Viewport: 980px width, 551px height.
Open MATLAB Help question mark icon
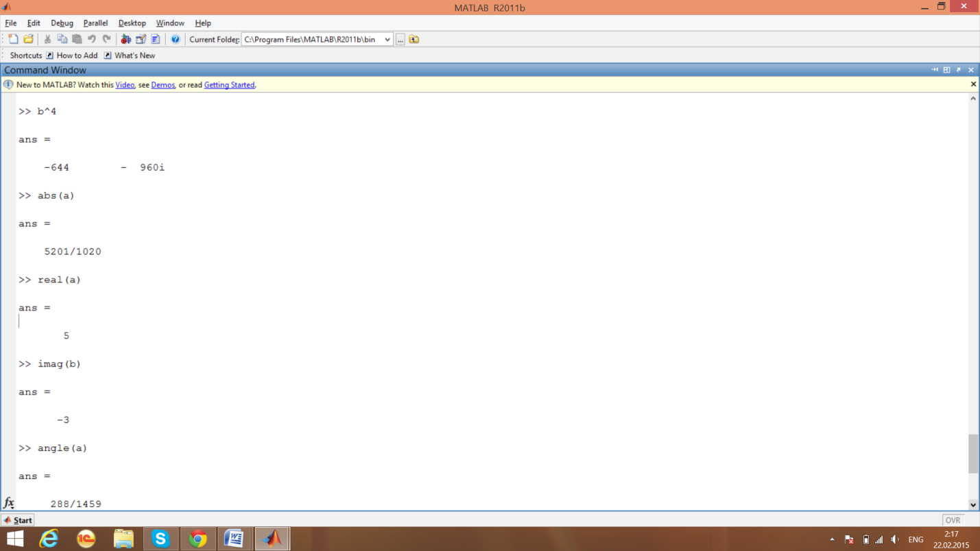[176, 39]
